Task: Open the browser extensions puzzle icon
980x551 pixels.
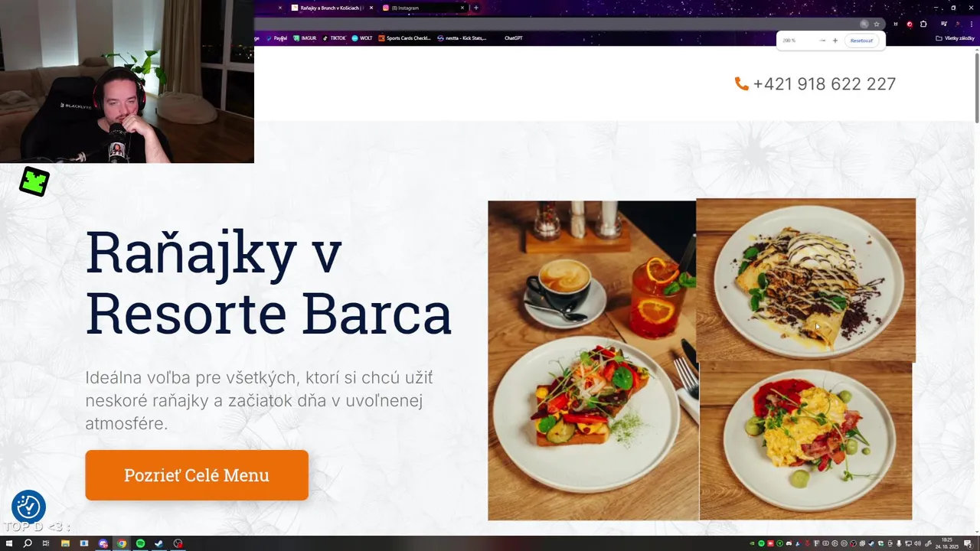Action: point(923,24)
